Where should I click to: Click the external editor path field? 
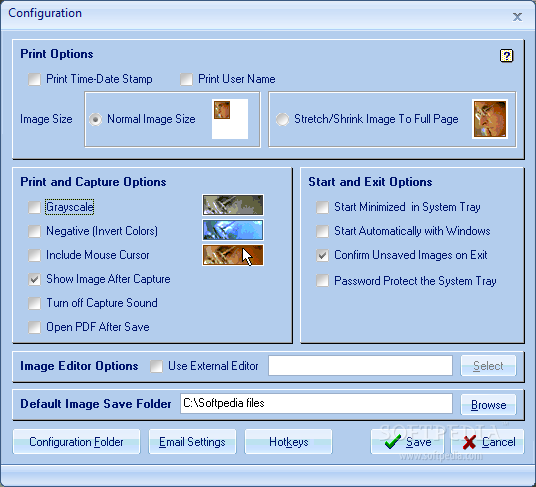[x=360, y=366]
